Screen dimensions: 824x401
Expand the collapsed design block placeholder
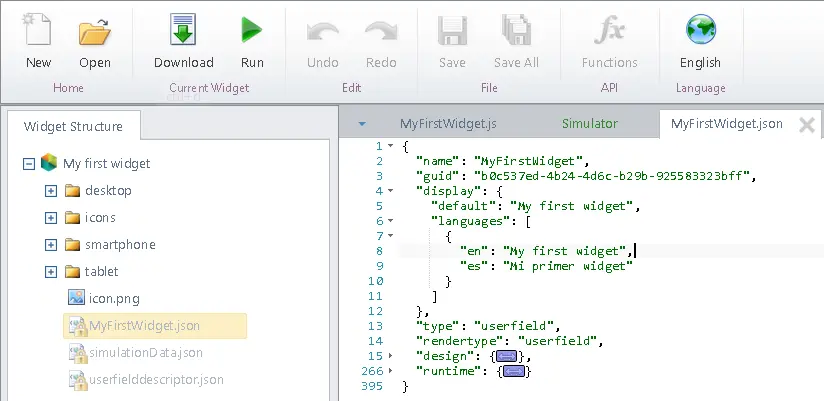click(x=507, y=356)
